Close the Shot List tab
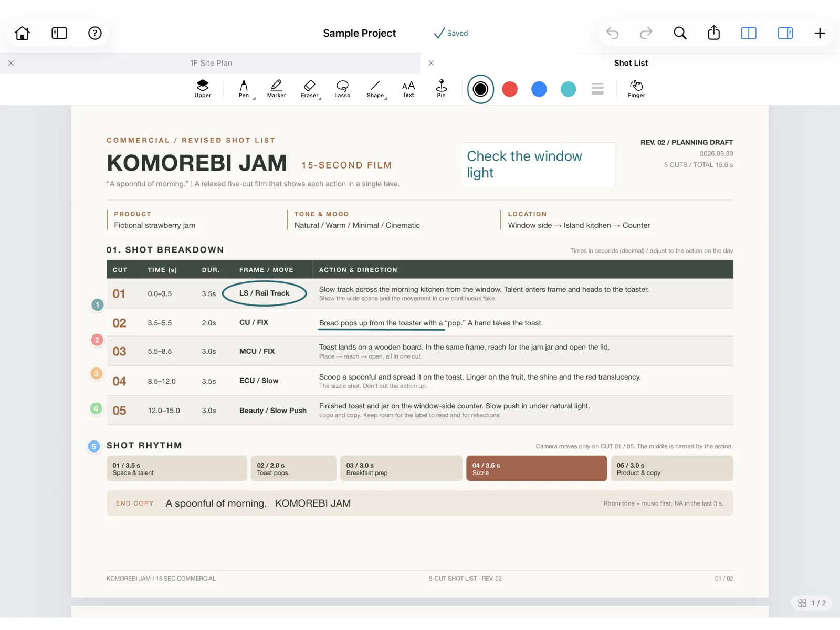This screenshot has height=630, width=840. pyautogui.click(x=431, y=63)
